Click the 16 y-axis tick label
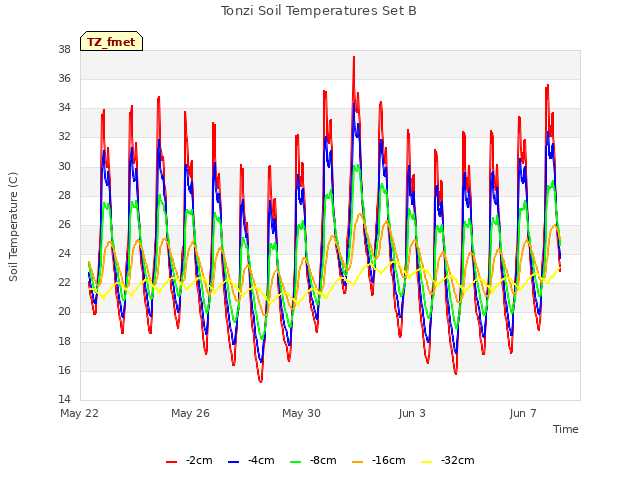 pos(64,370)
